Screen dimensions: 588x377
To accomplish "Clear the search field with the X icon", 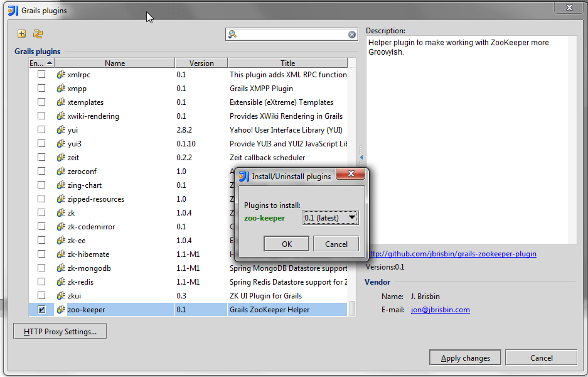I will (x=352, y=35).
